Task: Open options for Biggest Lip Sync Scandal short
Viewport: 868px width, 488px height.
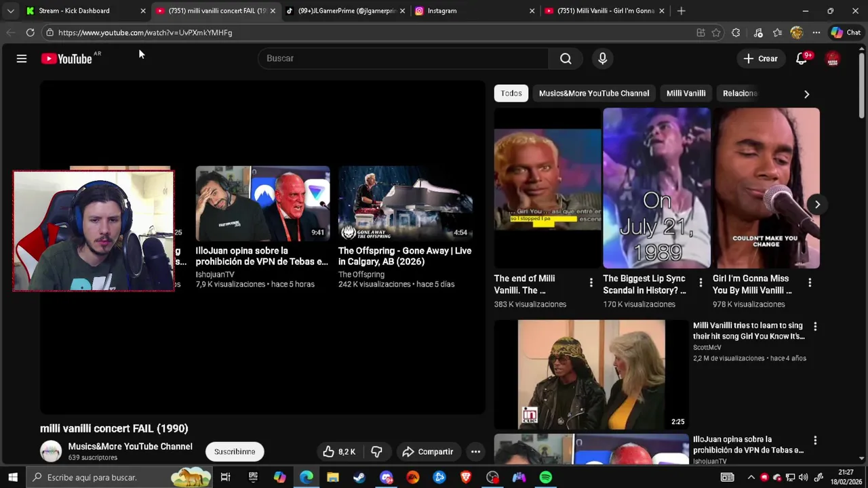Action: (701, 283)
